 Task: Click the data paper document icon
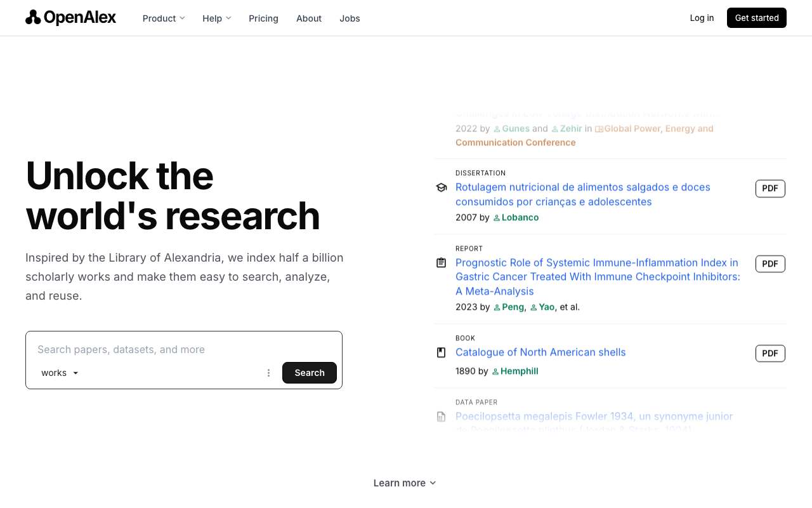click(x=442, y=417)
